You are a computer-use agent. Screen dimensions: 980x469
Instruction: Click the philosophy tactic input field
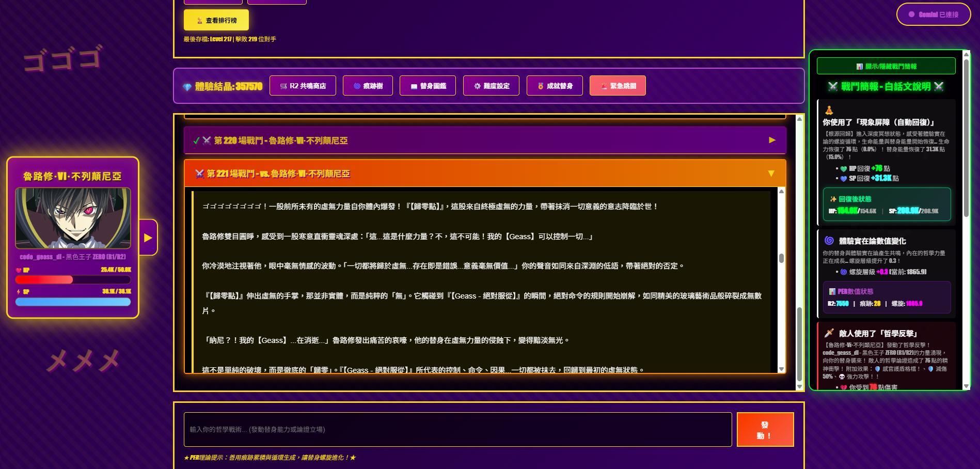457,429
